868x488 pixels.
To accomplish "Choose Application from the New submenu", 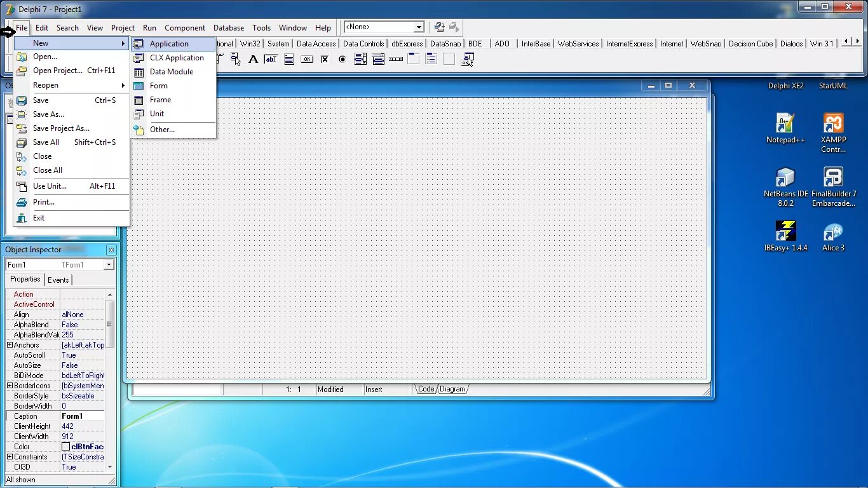I will point(173,44).
